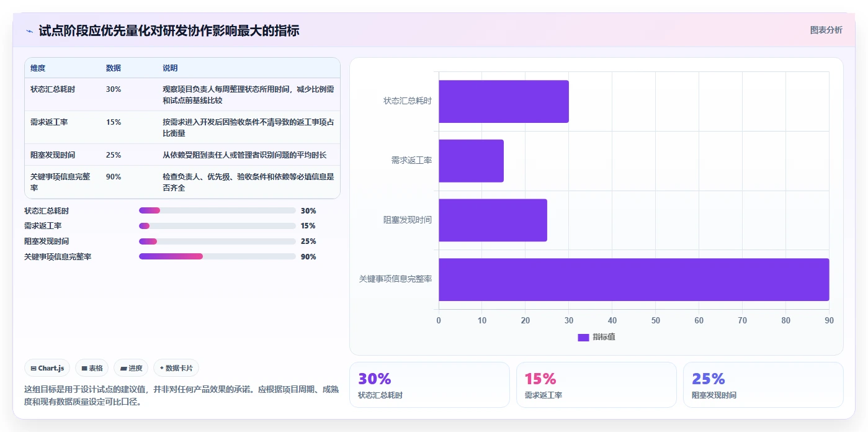Click the 30% value beside the progress bar
This screenshot has width=868, height=432.
308,211
